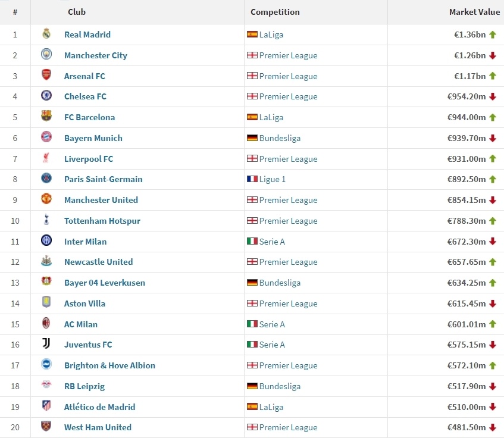This screenshot has width=504, height=438.
Task: Sort table by Club column header
Action: [x=77, y=12]
